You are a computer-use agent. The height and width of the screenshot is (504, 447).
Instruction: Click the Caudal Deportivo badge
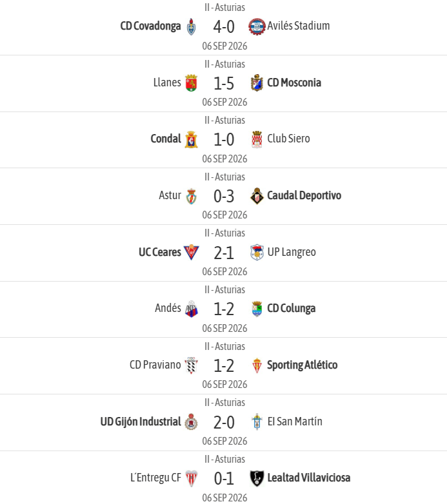[x=257, y=196]
